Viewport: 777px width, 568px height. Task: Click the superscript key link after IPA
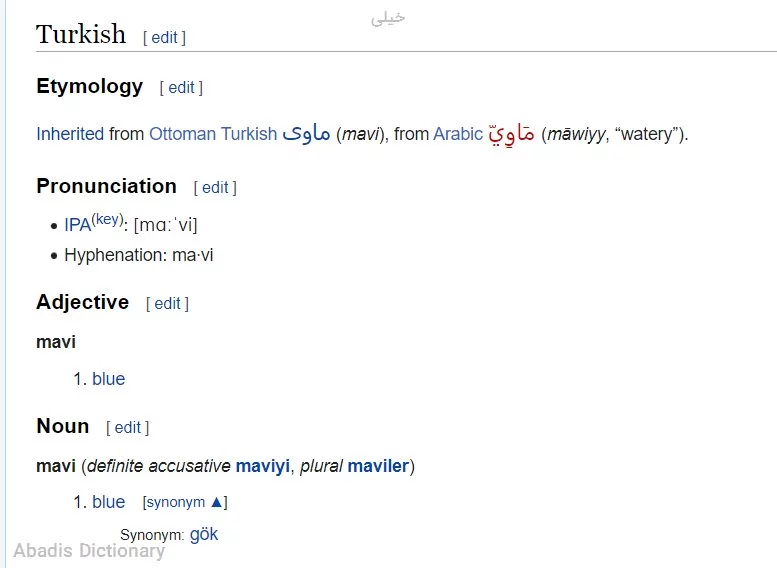click(107, 220)
